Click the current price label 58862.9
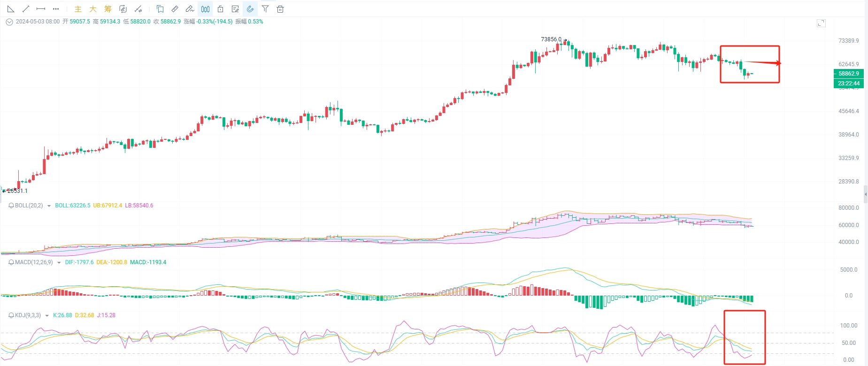Viewport: 868px width, 366px height. pos(848,74)
